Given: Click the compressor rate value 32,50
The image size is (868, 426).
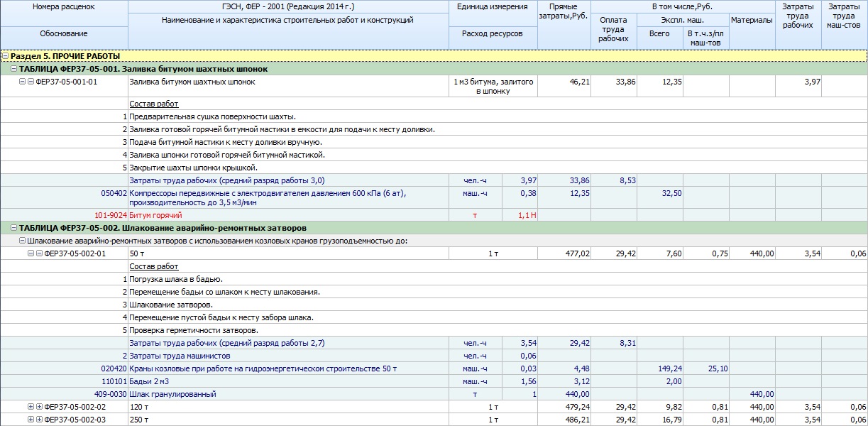Looking at the screenshot, I should pyautogui.click(x=671, y=193).
